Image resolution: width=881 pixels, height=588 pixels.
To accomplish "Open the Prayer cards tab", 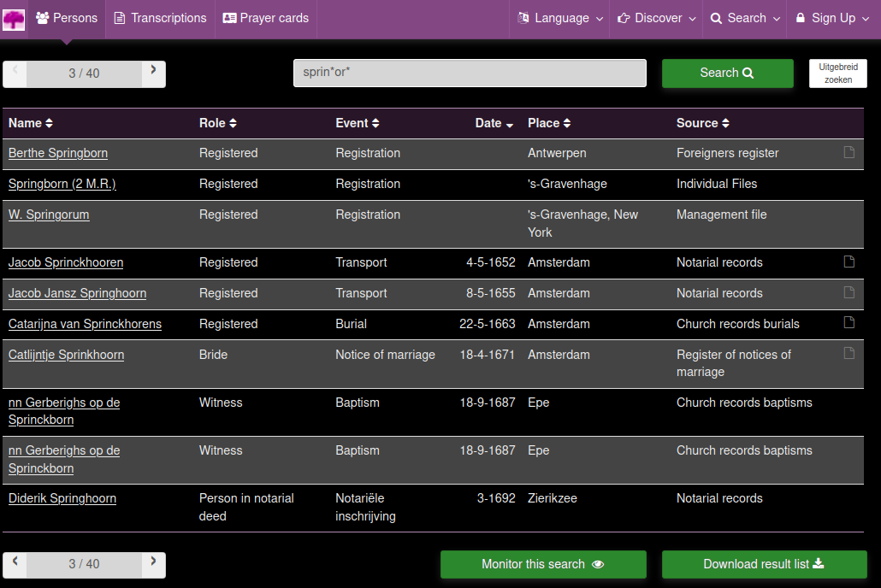I will (x=265, y=18).
